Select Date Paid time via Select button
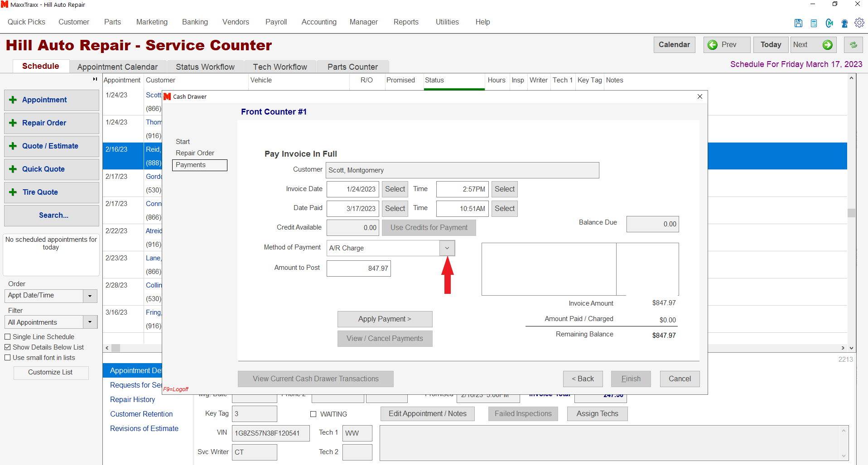Viewport: 868px width, 465px height. pos(504,209)
